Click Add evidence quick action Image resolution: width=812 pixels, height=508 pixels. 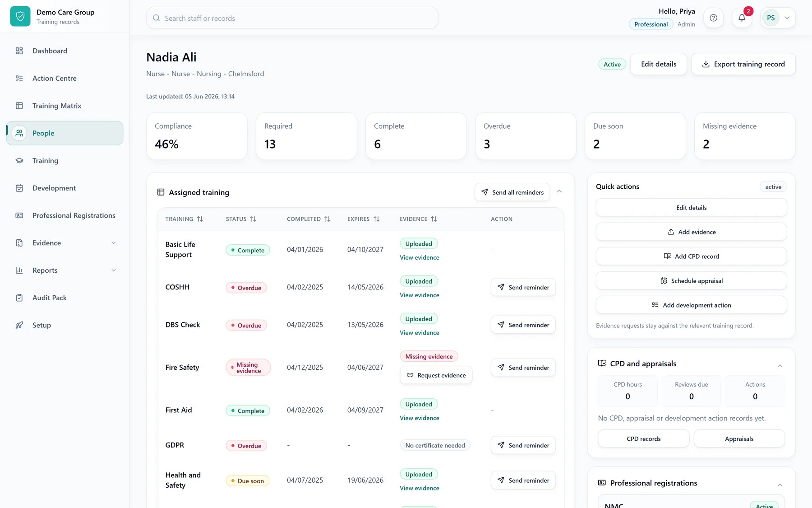click(691, 232)
